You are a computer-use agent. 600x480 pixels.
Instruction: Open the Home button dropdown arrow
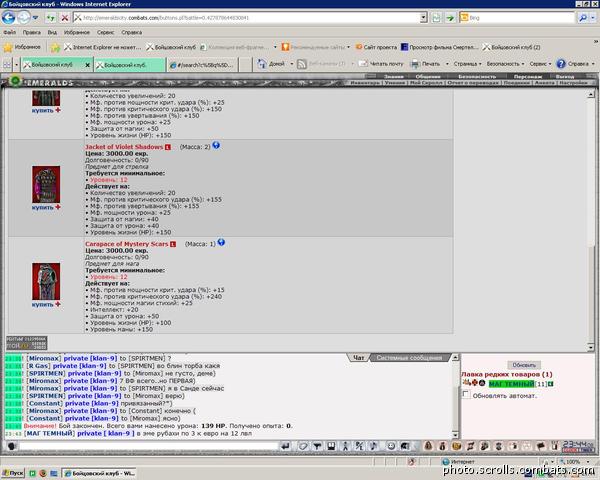292,64
